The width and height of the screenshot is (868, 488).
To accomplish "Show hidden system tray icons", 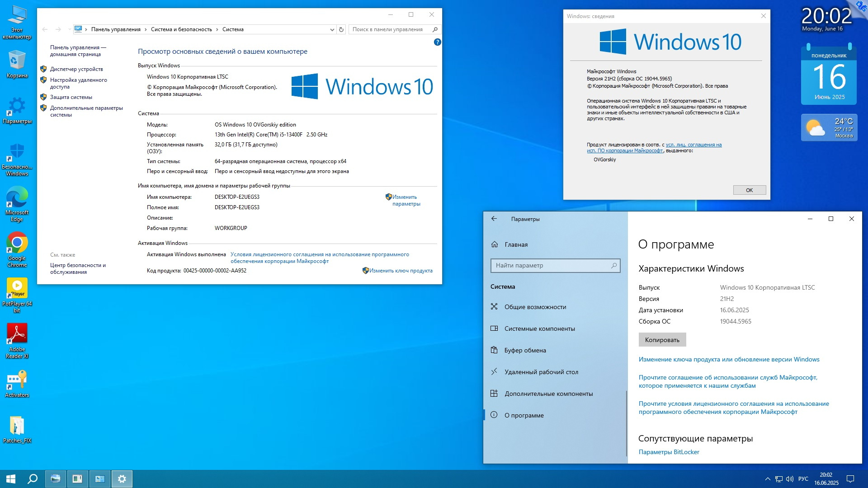I will tap(767, 479).
